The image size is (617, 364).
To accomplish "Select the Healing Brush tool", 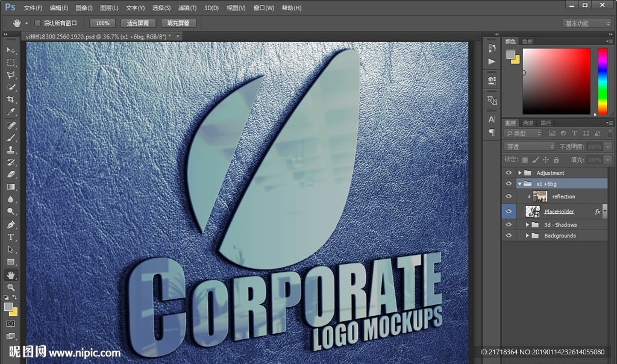I will click(11, 125).
